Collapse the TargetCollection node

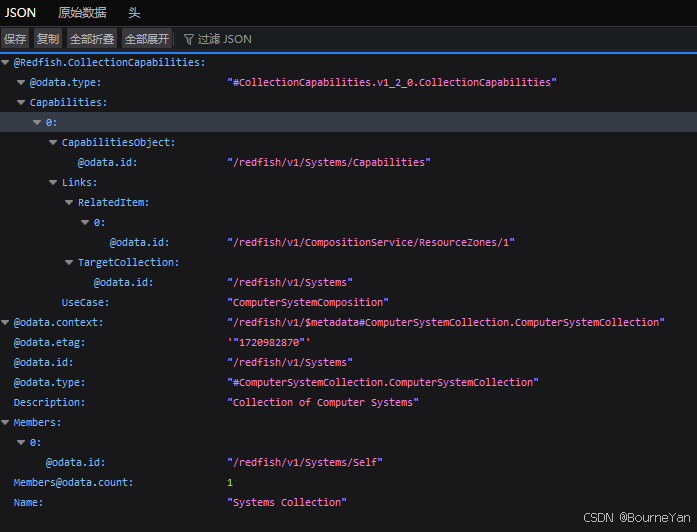pos(69,263)
